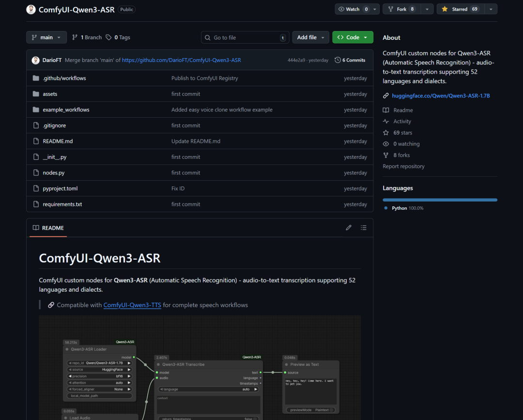This screenshot has height=420, width=523.
Task: Focus the Go to file search box
Action: pyautogui.click(x=245, y=37)
